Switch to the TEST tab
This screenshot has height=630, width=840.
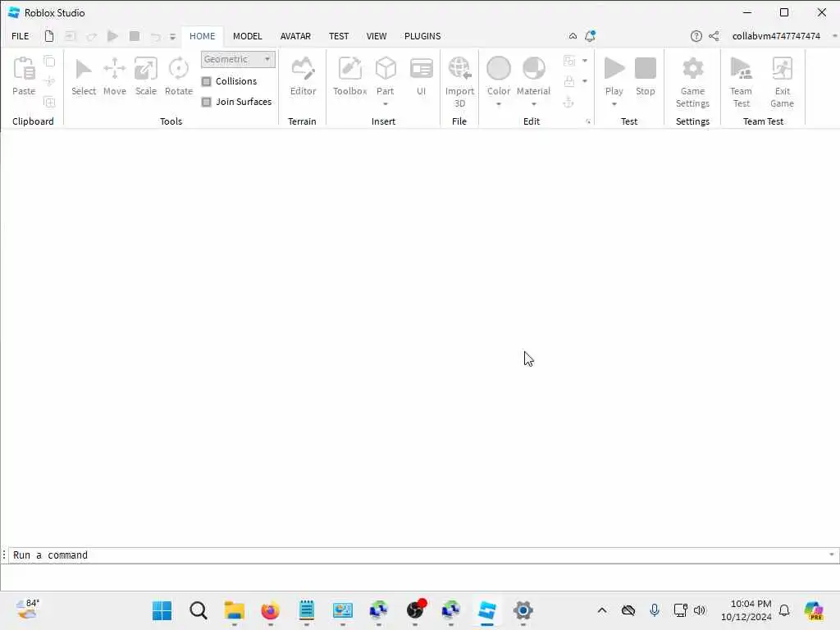click(339, 36)
